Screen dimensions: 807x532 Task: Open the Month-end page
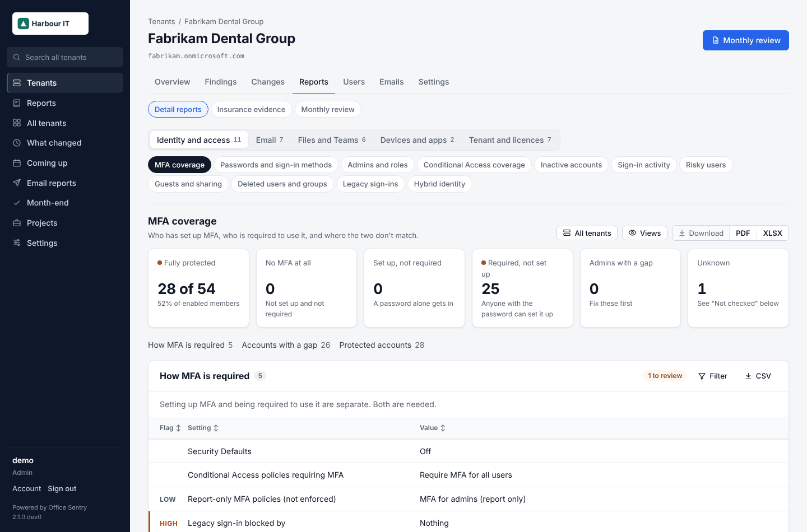(65, 203)
